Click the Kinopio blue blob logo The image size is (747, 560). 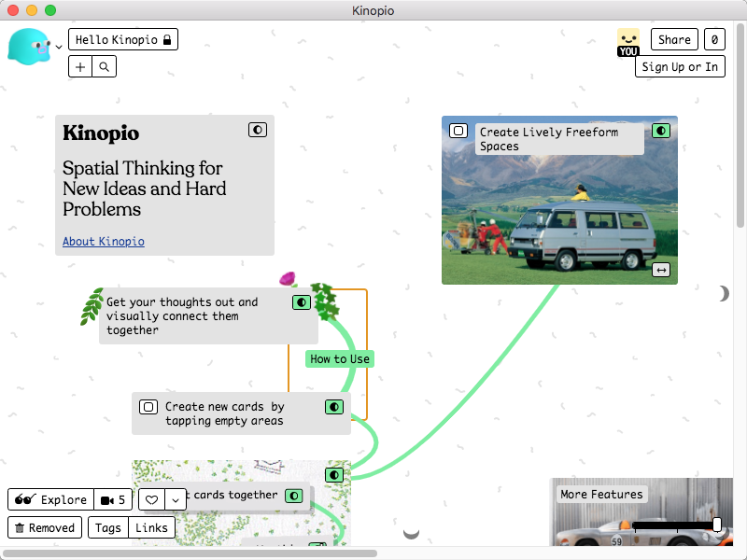pyautogui.click(x=29, y=46)
